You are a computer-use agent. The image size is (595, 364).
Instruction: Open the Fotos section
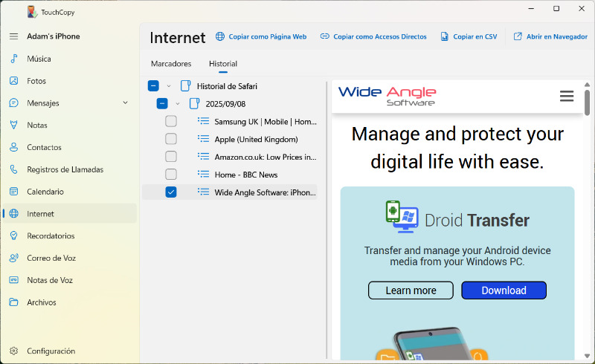(x=70, y=81)
